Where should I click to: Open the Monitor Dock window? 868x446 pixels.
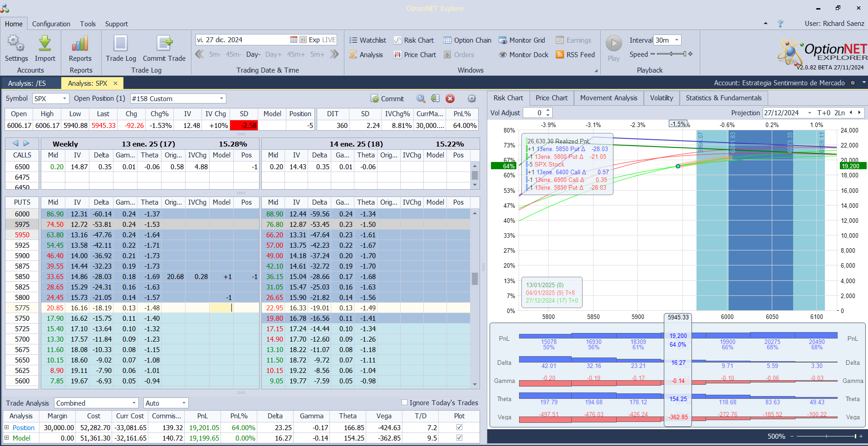(x=524, y=55)
